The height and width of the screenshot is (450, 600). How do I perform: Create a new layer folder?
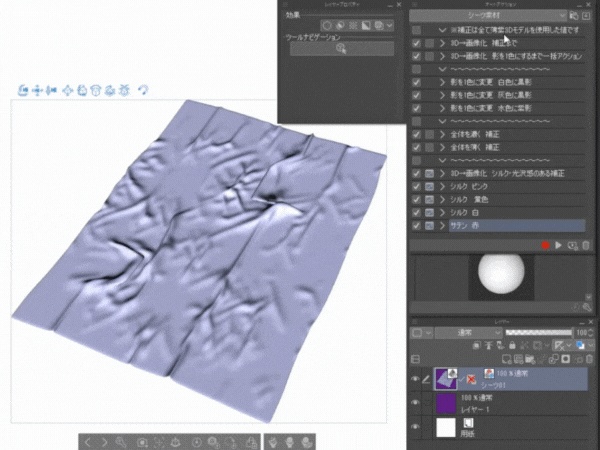[530, 359]
